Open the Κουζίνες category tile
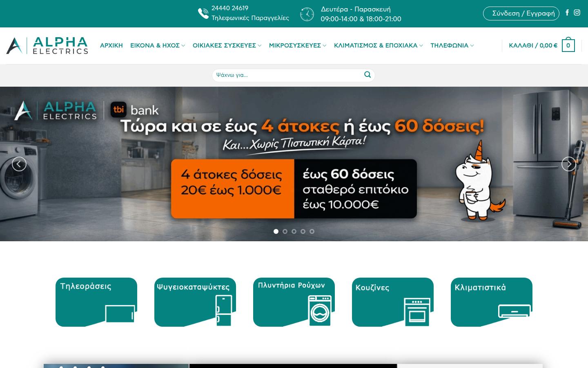 point(393,302)
